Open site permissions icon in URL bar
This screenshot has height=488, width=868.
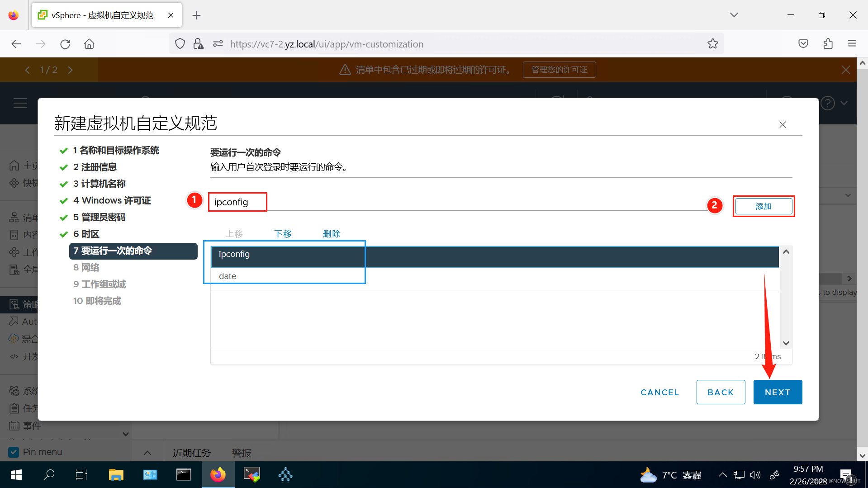pos(218,44)
